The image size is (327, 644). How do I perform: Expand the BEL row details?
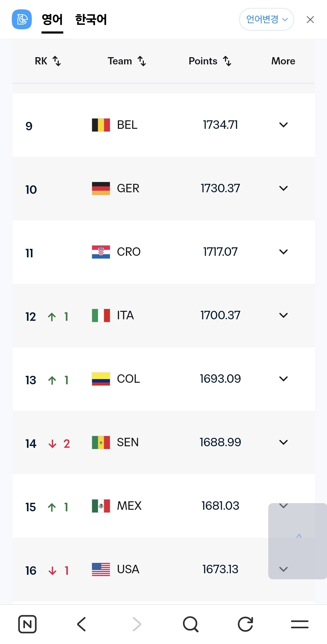pos(283,125)
